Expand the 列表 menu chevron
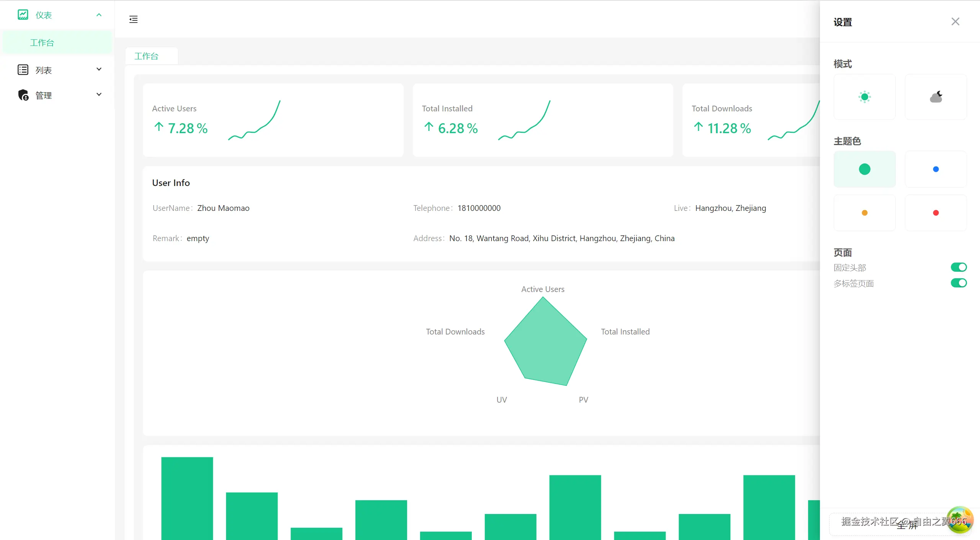Image resolution: width=980 pixels, height=540 pixels. point(99,69)
